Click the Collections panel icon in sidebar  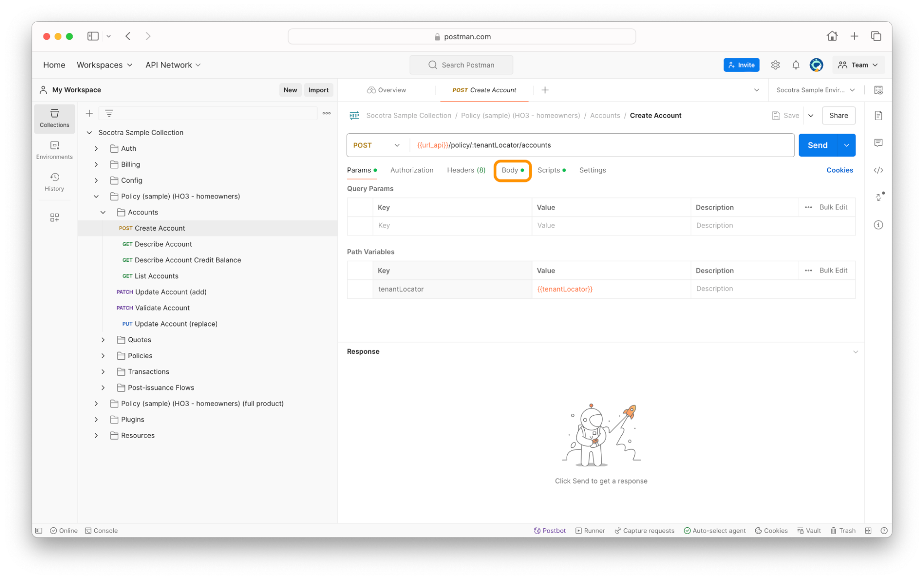click(x=54, y=118)
